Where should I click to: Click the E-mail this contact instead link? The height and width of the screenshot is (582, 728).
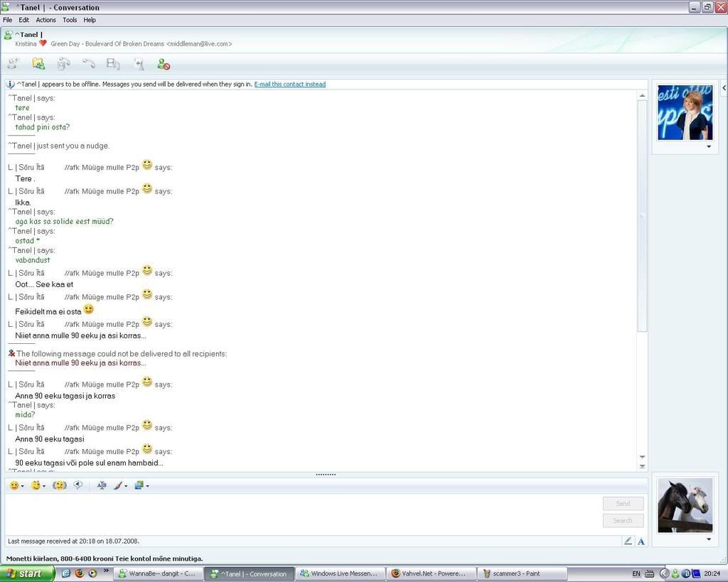[289, 84]
